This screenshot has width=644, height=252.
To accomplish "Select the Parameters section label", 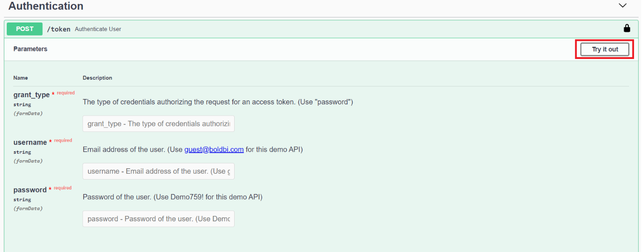I will [30, 49].
